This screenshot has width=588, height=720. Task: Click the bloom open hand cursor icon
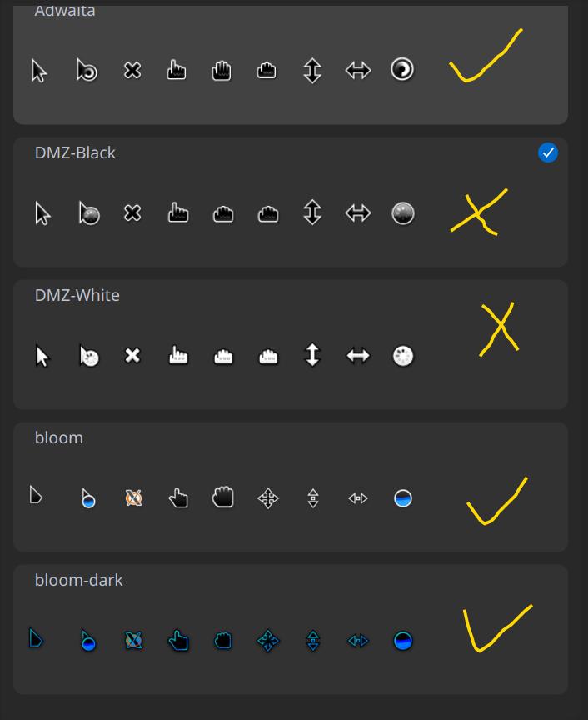pos(222,497)
